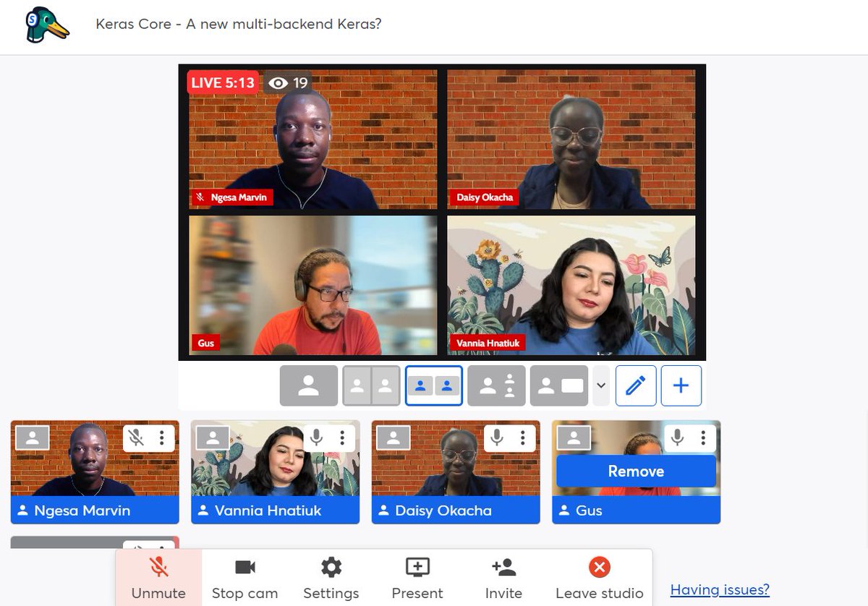Screen dimensions: 868x606
Task: Remove Gus from the stream
Action: [637, 471]
